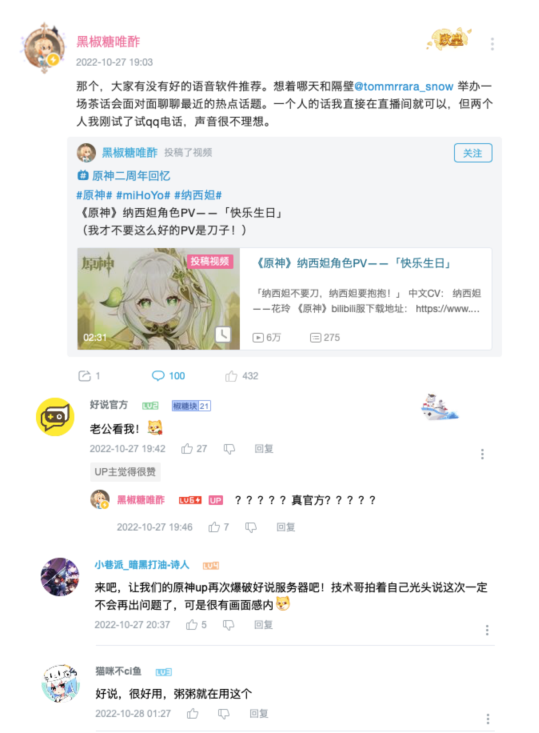Screen dimensions: 539x733
Task: Click the yellow 好说官方 avatar icon
Action: (x=55, y=417)
